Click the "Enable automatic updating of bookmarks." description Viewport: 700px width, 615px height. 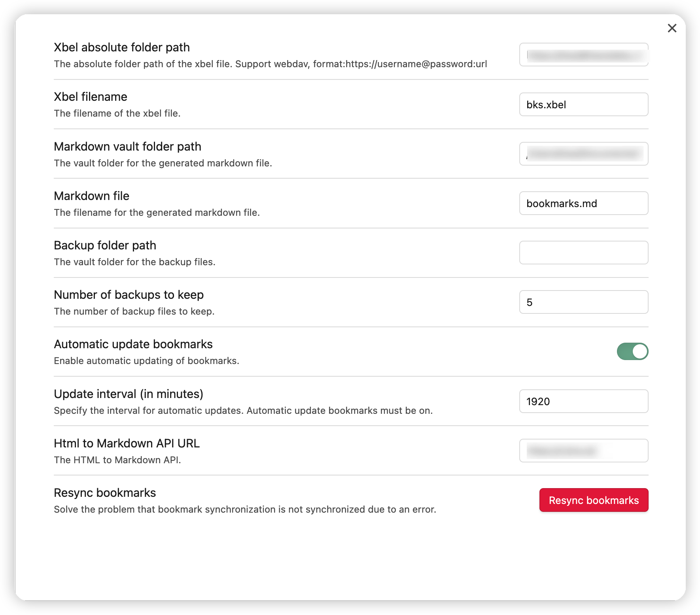coord(147,361)
